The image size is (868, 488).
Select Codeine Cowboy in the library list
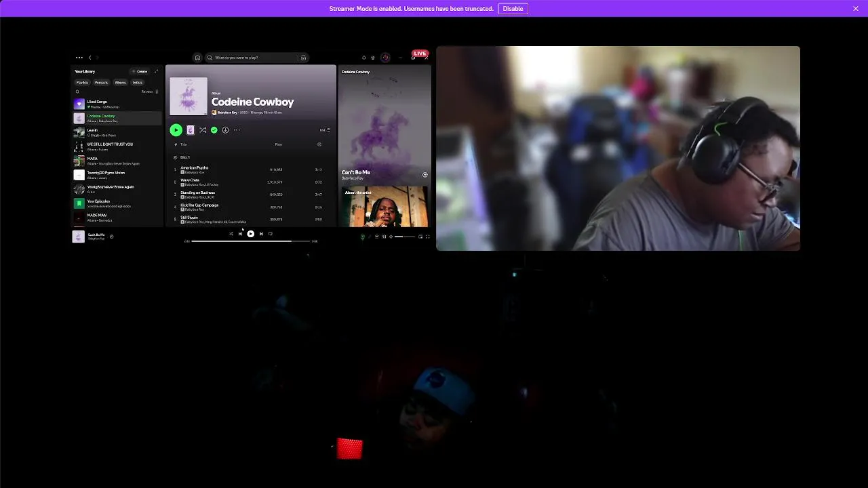(117, 118)
